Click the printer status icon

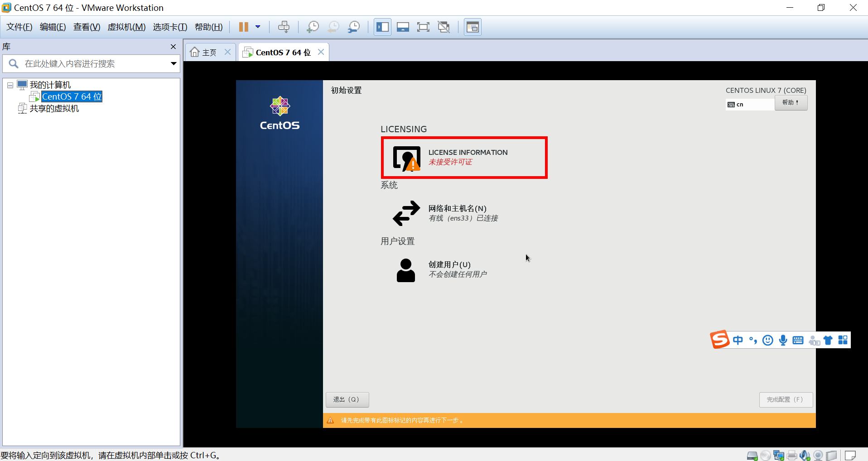click(x=792, y=456)
